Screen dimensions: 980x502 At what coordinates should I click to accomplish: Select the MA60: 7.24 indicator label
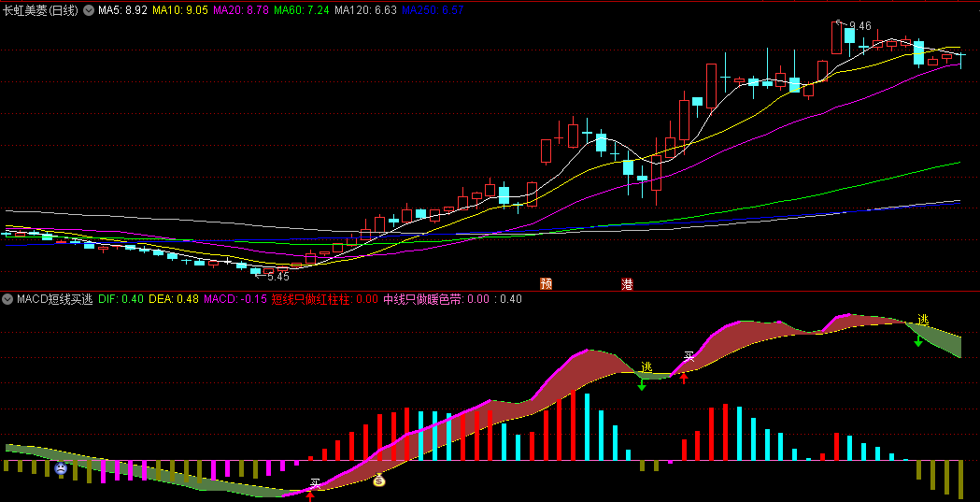coord(302,10)
